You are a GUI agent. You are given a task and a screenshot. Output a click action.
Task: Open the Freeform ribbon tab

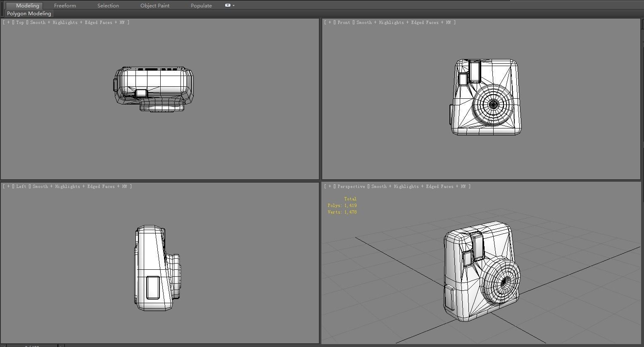coord(65,6)
